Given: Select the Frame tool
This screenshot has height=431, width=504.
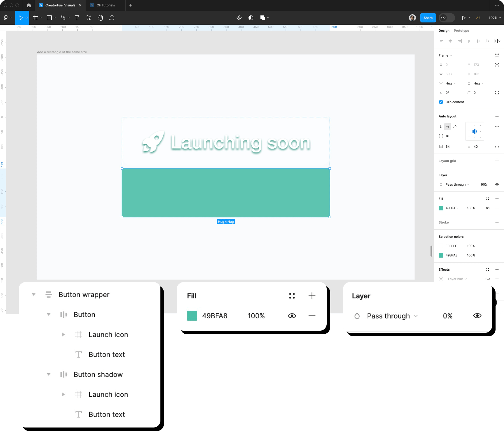Looking at the screenshot, I should point(35,17).
